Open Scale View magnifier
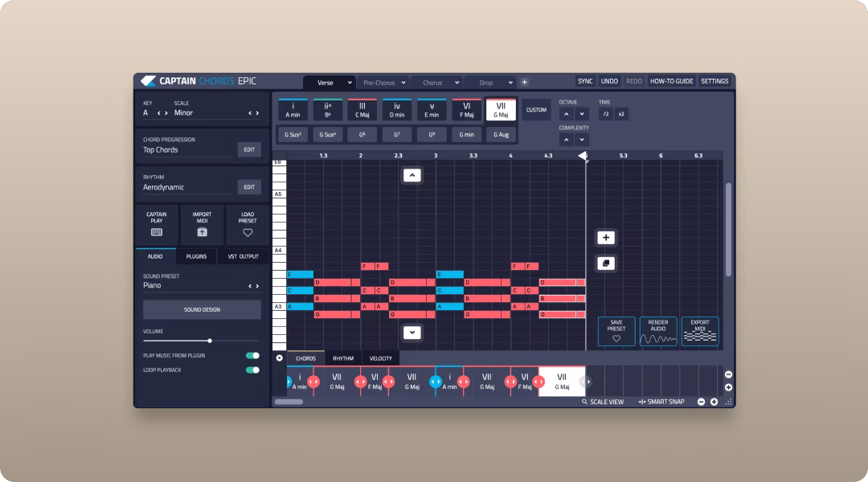868x482 pixels. pos(602,402)
